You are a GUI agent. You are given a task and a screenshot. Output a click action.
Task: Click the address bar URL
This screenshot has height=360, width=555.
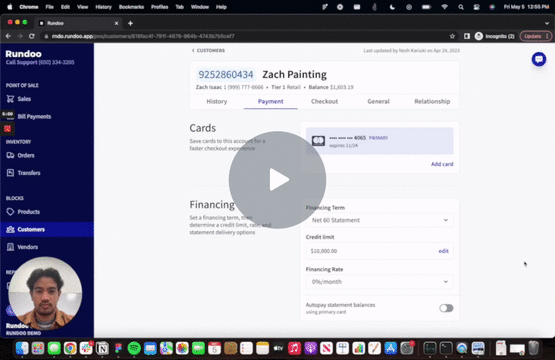click(143, 36)
